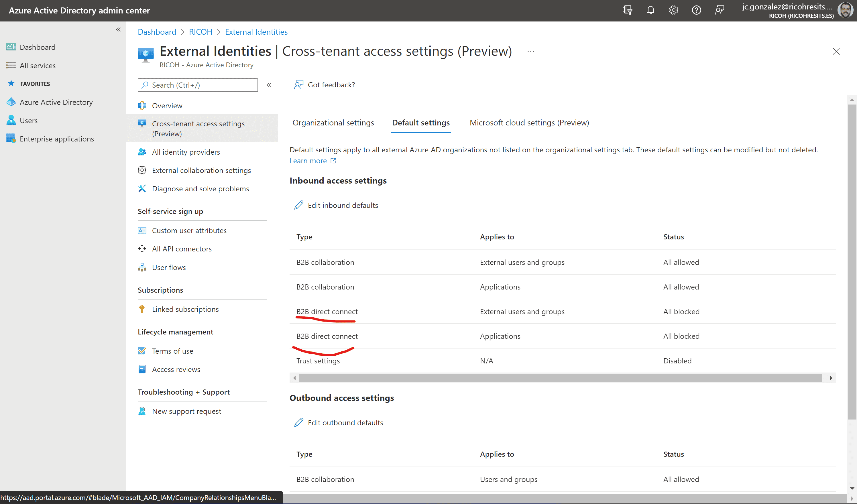Open Access reviews
This screenshot has width=857, height=504.
[x=176, y=369]
